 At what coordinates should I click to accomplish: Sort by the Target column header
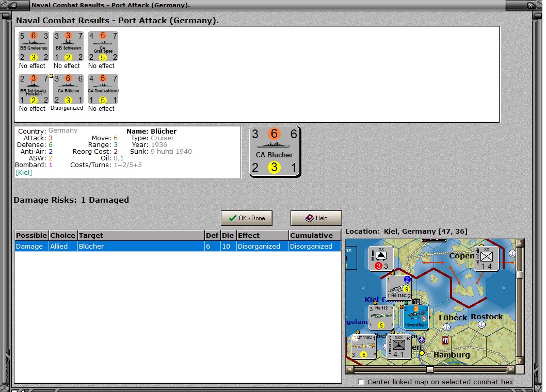click(x=141, y=235)
